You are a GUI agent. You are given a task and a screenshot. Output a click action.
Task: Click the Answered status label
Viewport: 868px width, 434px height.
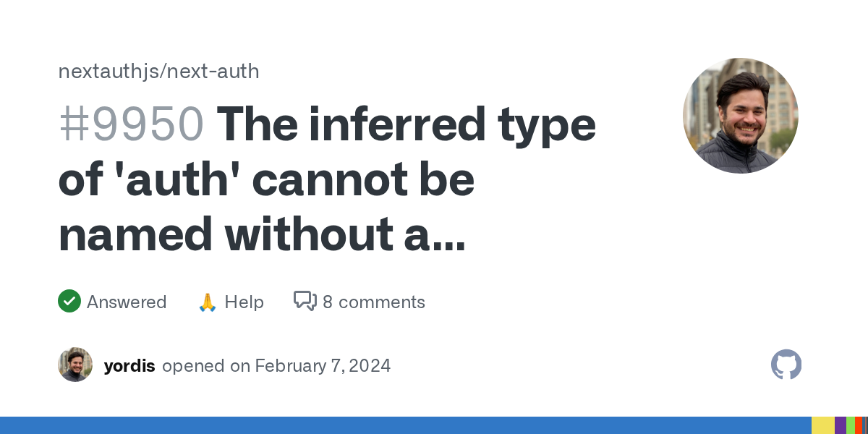[x=127, y=302]
